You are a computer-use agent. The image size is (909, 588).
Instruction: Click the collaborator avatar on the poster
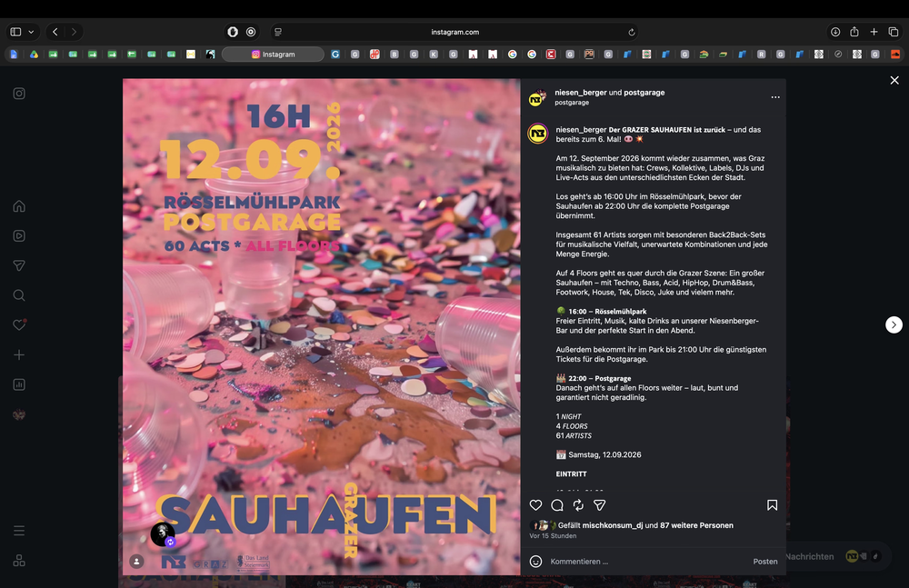[163, 534]
